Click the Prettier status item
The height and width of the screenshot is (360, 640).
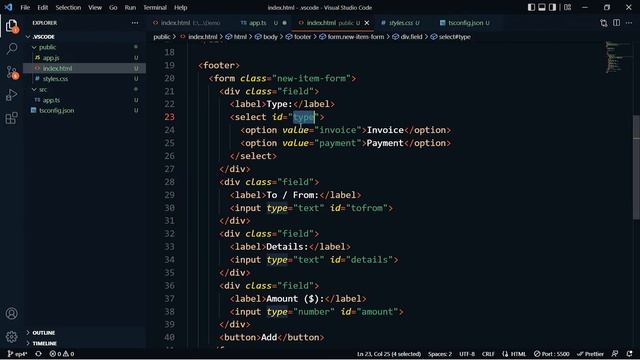pyautogui.click(x=590, y=354)
